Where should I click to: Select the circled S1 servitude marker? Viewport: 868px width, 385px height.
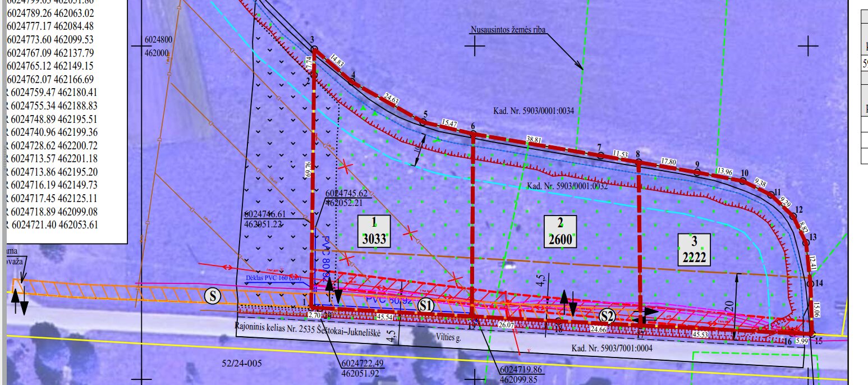point(426,306)
